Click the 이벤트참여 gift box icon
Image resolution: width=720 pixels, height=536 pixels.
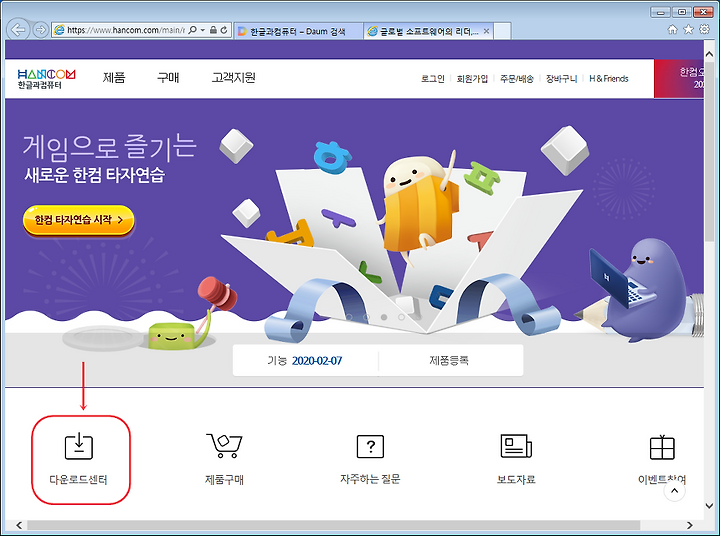[x=662, y=447]
